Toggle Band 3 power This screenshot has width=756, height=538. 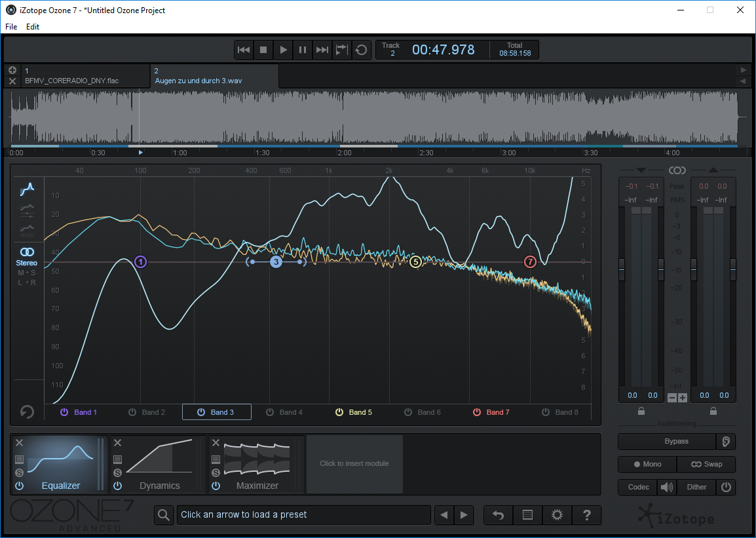pyautogui.click(x=201, y=412)
